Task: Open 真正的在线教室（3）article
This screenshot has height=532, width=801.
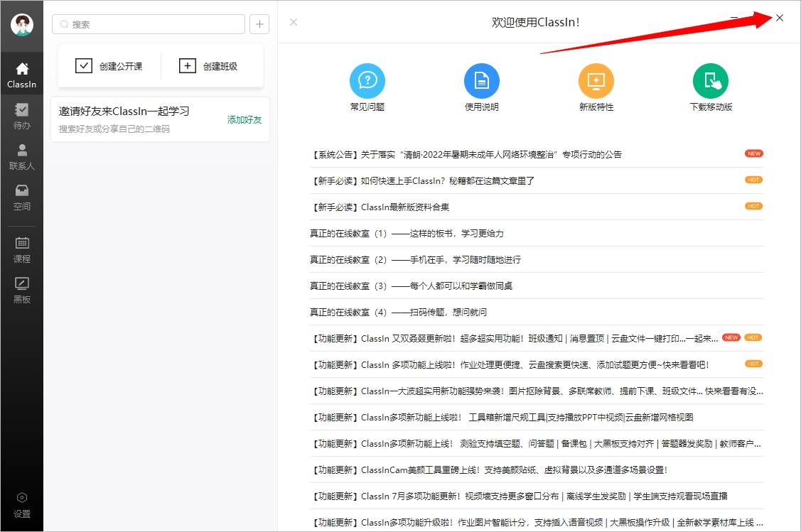Action: (x=537, y=286)
